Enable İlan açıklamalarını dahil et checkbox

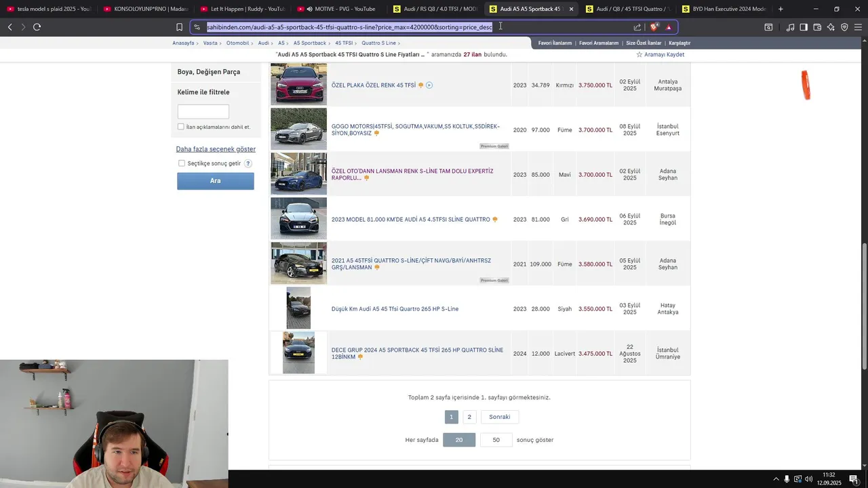tap(181, 127)
